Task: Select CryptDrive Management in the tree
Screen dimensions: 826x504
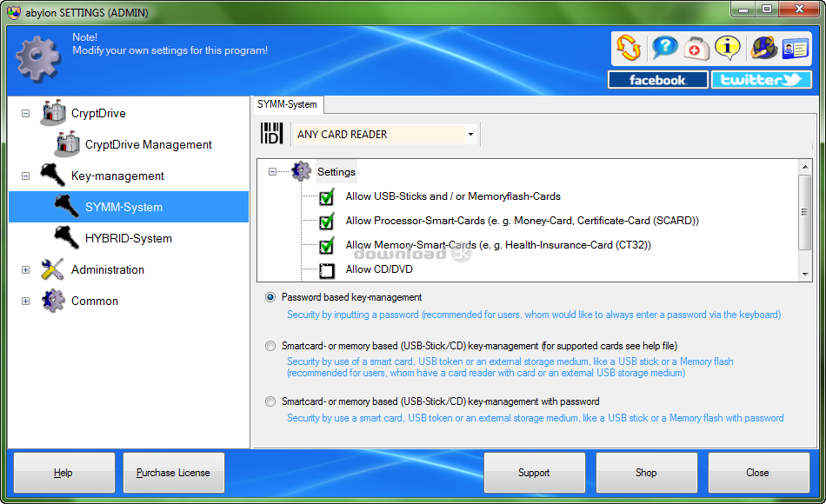Action: [x=149, y=144]
